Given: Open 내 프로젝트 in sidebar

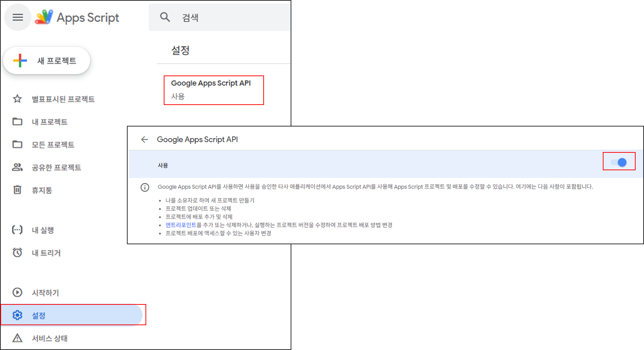Looking at the screenshot, I should click(50, 122).
